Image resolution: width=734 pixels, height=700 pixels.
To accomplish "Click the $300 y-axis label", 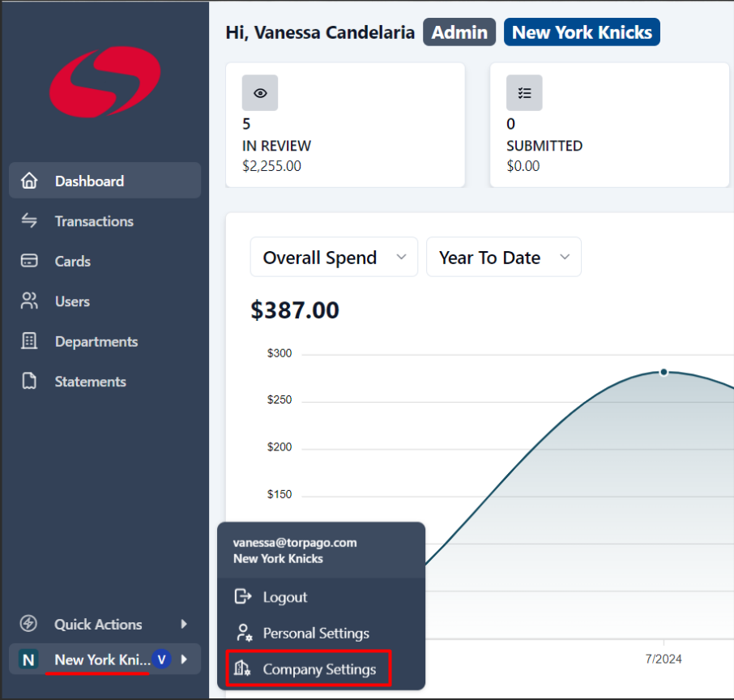I will [280, 353].
